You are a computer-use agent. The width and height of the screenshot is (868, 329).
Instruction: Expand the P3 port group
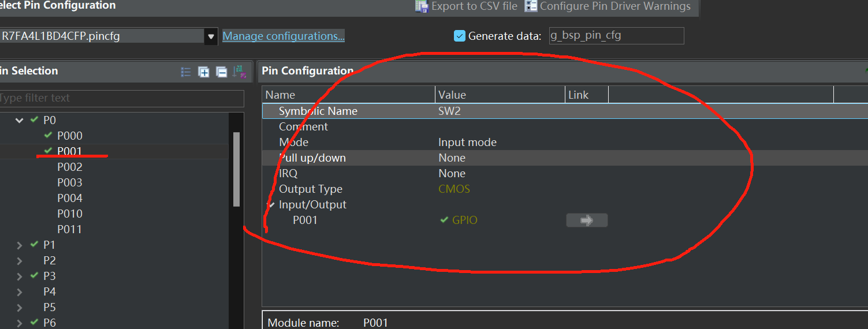(x=20, y=276)
